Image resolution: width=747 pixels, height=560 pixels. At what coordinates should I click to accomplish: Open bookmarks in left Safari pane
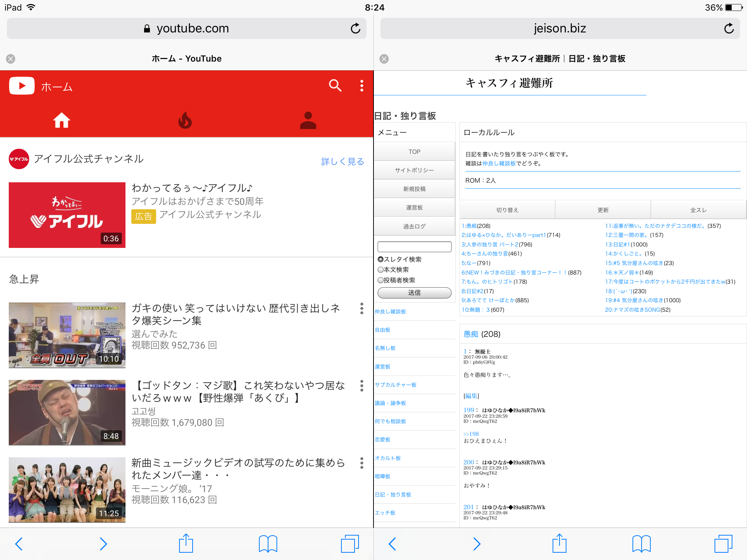(268, 544)
